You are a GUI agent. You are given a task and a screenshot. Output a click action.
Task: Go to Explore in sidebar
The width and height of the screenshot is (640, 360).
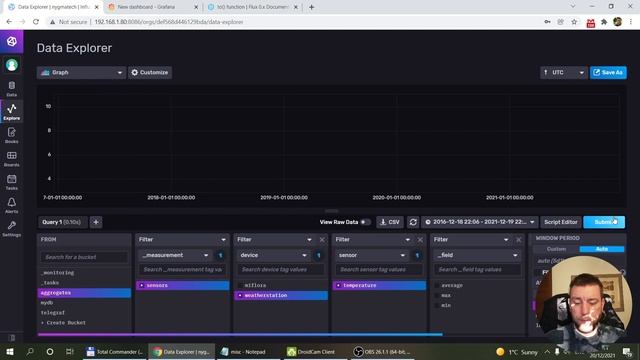pos(11,112)
